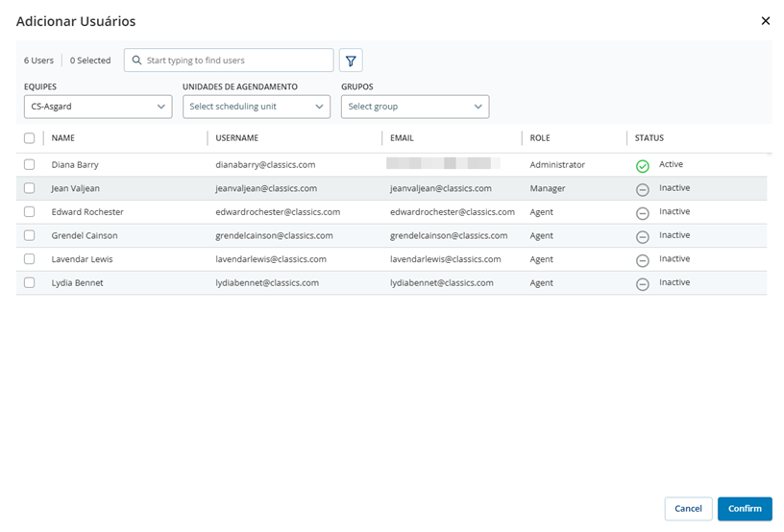784x532 pixels.
Task: Click the search magnifier icon
Action: pos(136,60)
